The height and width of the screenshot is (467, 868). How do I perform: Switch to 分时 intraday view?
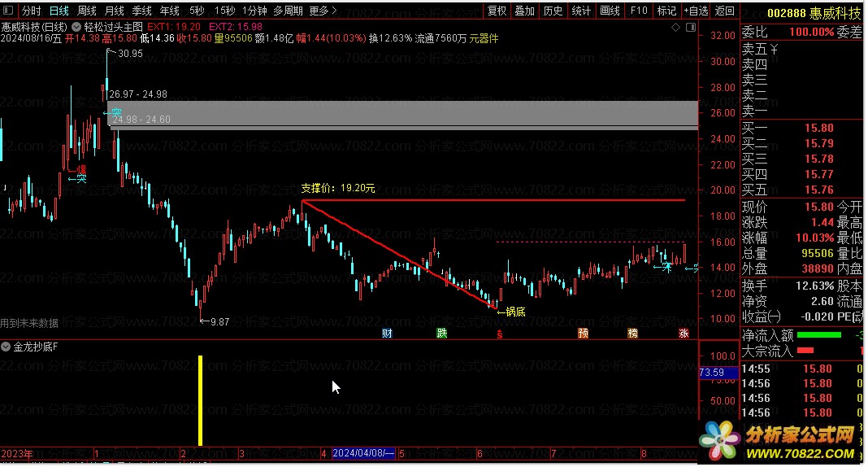[32, 11]
